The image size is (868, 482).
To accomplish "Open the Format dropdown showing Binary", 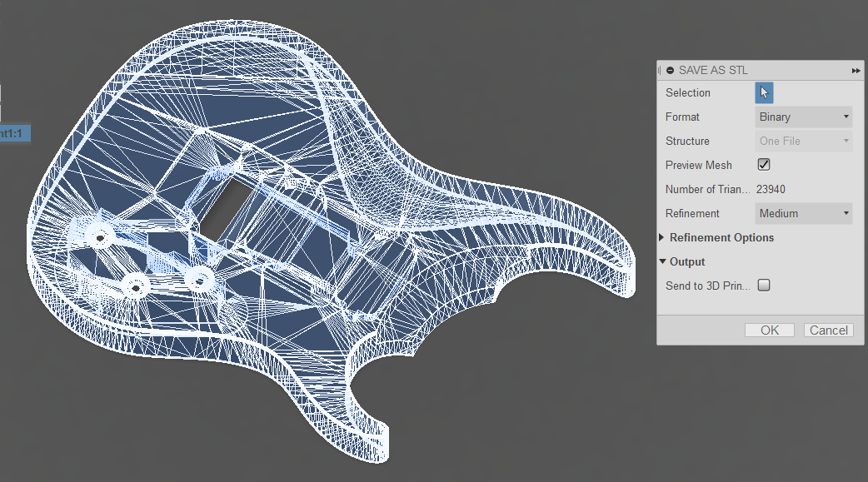I will coord(802,117).
